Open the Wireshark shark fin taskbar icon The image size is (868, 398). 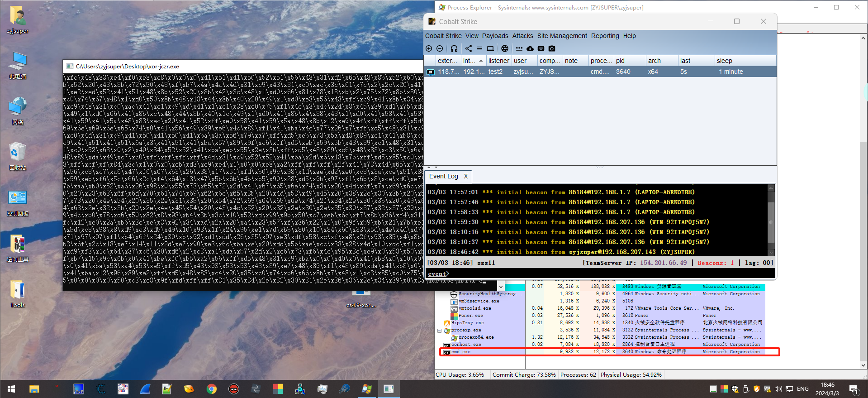145,389
